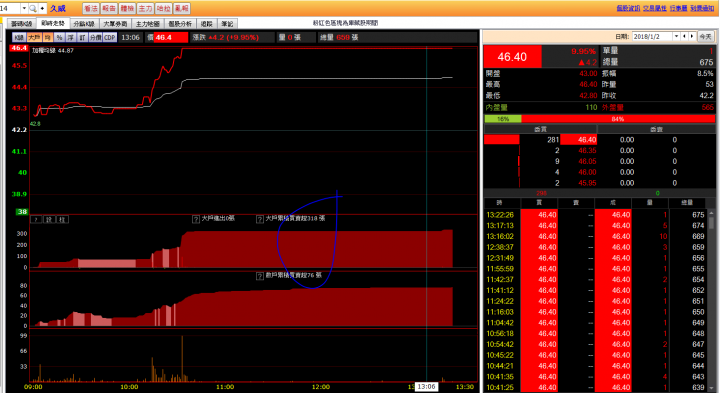Viewport: 720px width, 393px height.
Task: Select the 10:41:25 trade row
Action: (596, 387)
